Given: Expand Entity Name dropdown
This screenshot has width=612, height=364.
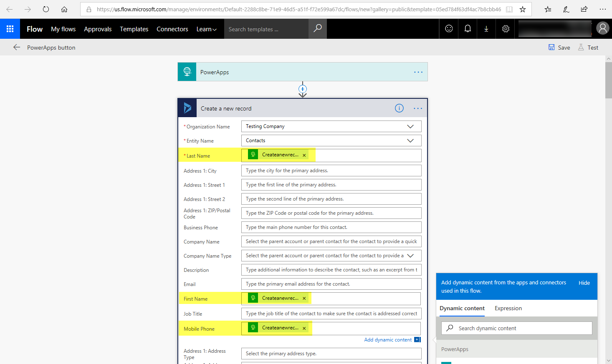Looking at the screenshot, I should (410, 141).
